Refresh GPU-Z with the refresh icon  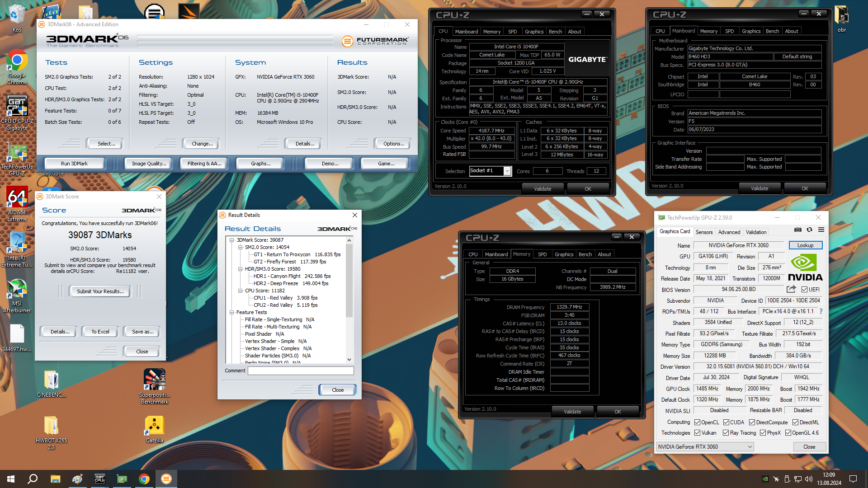[x=810, y=230]
